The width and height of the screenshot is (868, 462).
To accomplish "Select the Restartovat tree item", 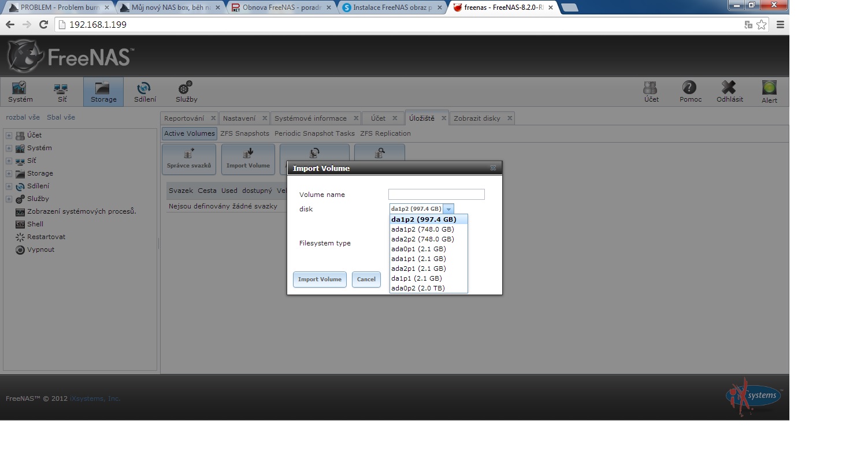I will click(40, 237).
